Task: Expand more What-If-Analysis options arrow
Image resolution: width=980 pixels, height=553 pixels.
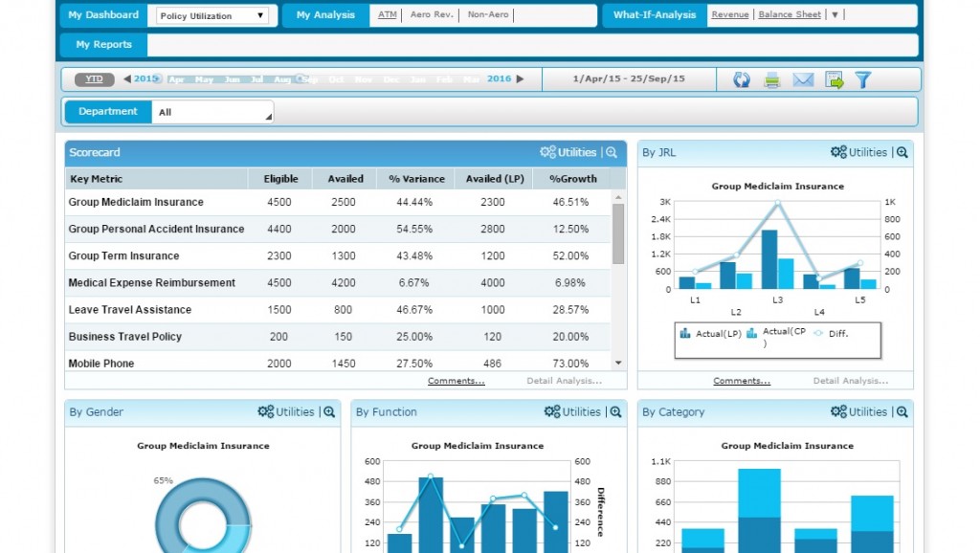Action: (835, 14)
